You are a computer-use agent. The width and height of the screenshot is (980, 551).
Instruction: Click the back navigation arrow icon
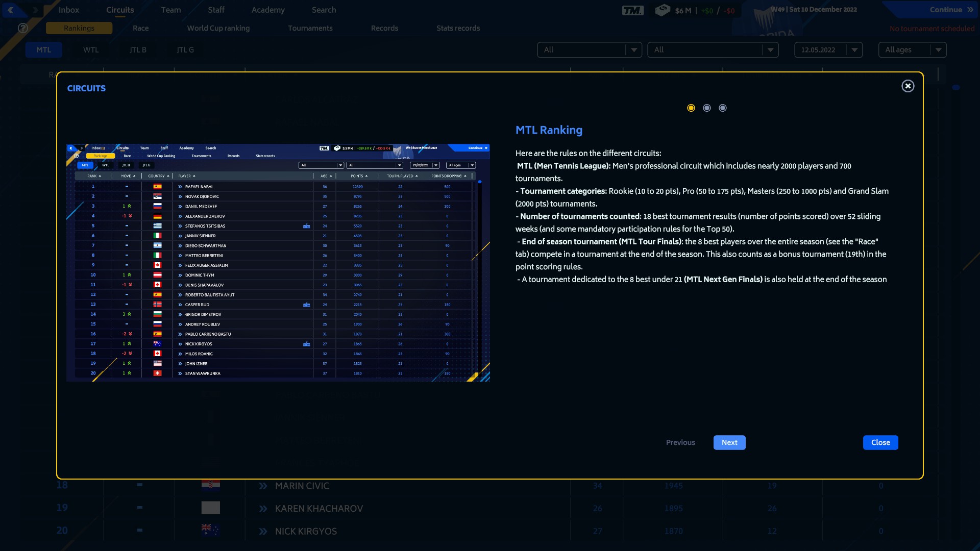point(10,10)
